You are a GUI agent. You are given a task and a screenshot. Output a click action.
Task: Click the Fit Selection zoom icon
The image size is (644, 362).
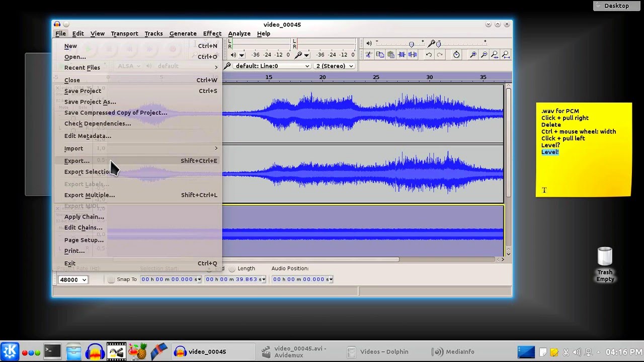(x=495, y=55)
